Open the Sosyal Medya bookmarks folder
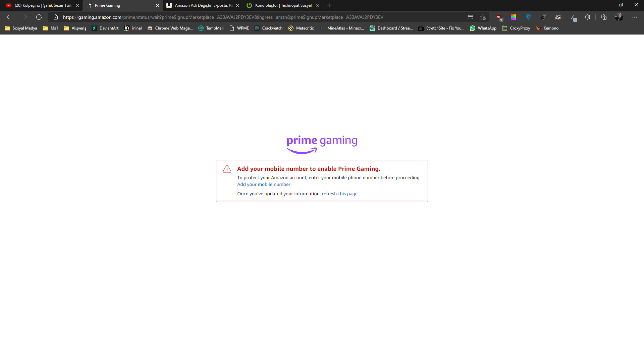 pos(21,28)
